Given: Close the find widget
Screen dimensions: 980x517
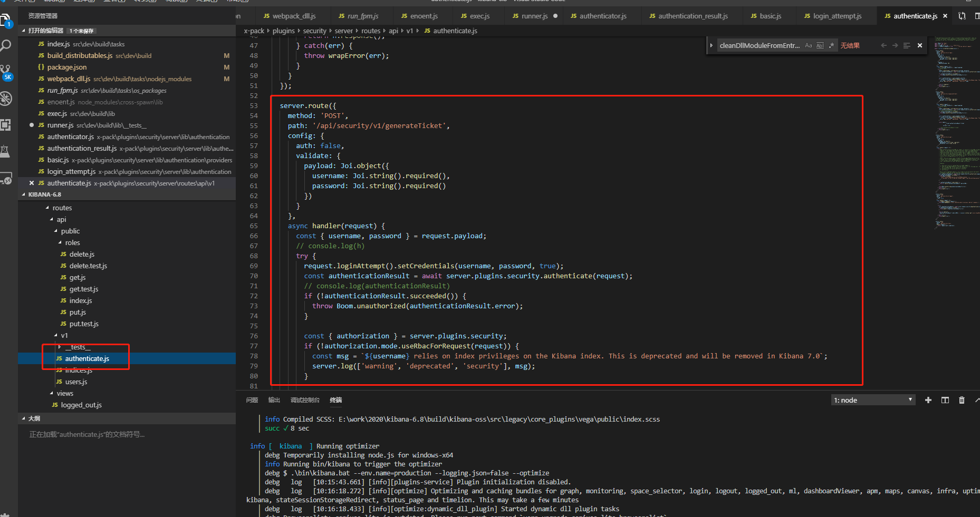Looking at the screenshot, I should point(920,45).
